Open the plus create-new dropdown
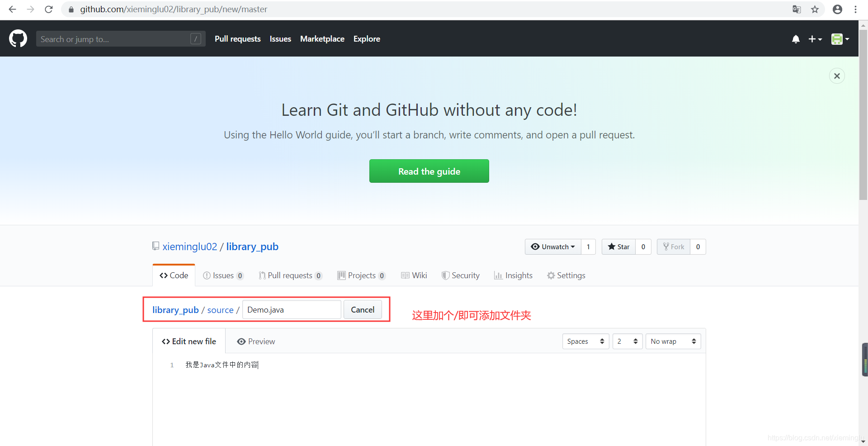 [x=815, y=39]
